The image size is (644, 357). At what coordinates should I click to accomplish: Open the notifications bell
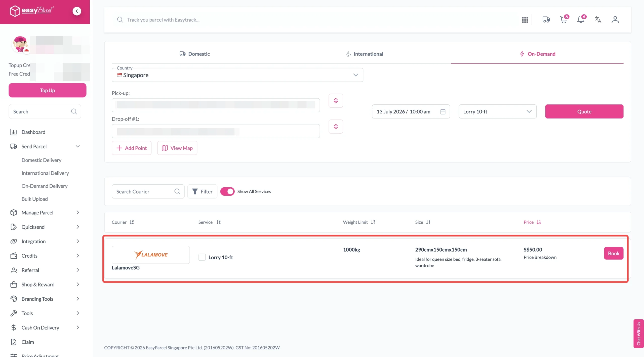(581, 19)
